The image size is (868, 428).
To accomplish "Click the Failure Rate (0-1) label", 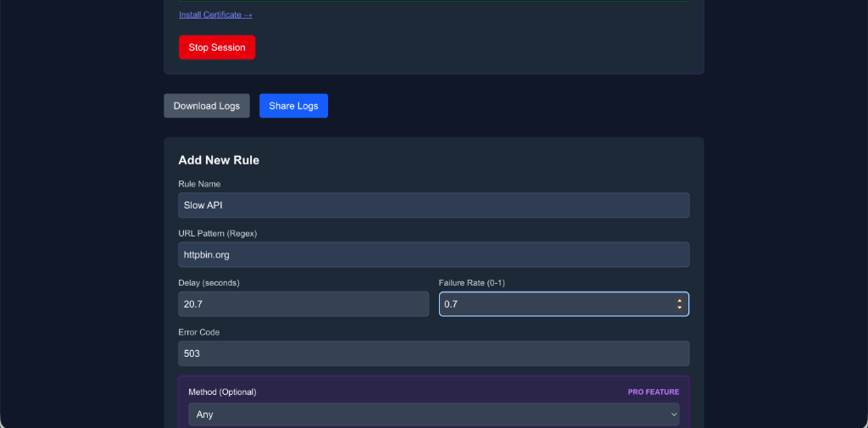I will click(x=471, y=283).
